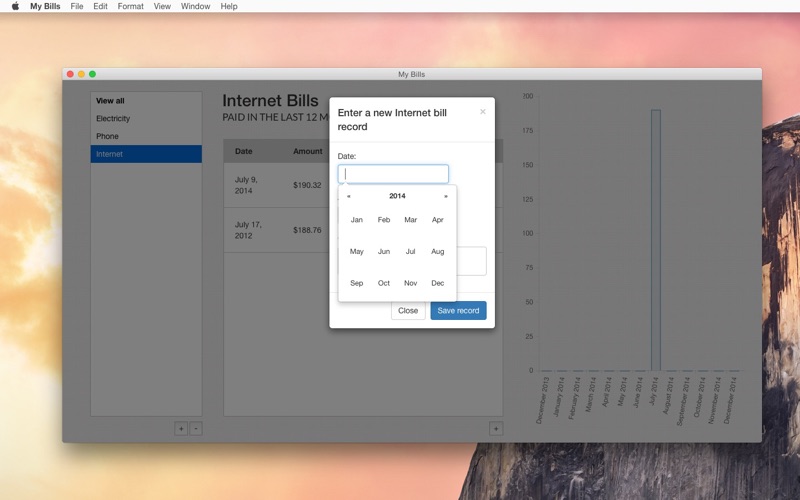Pick Nov in the month picker
This screenshot has height=500, width=800.
pyautogui.click(x=411, y=283)
